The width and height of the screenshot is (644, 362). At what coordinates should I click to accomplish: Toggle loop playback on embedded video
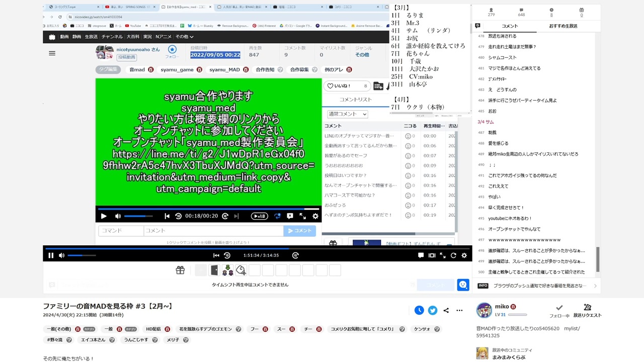click(x=277, y=216)
